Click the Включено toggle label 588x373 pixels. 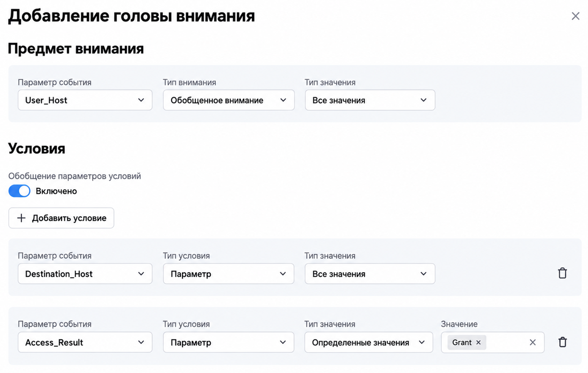[x=56, y=191]
